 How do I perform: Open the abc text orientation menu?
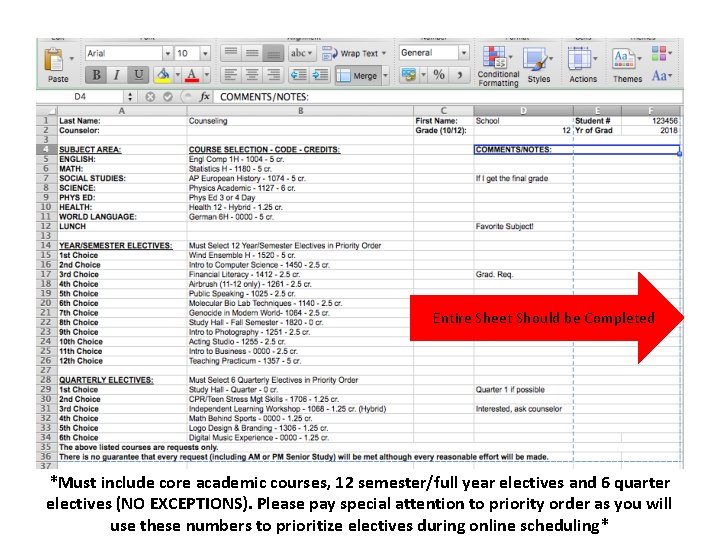coord(301,53)
